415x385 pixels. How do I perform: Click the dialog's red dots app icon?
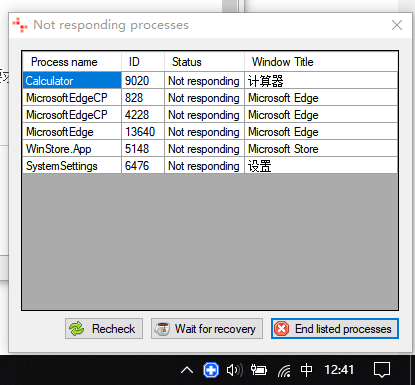pos(20,25)
